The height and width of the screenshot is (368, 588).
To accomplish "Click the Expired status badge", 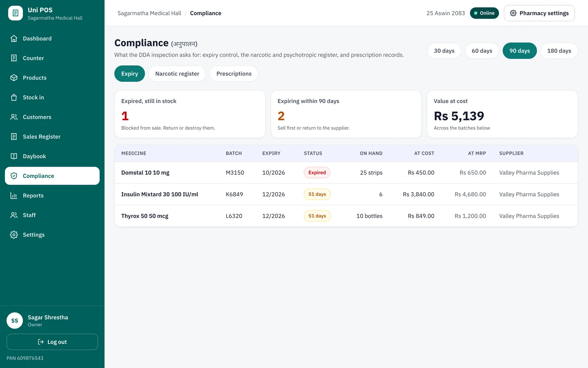I will [317, 173].
